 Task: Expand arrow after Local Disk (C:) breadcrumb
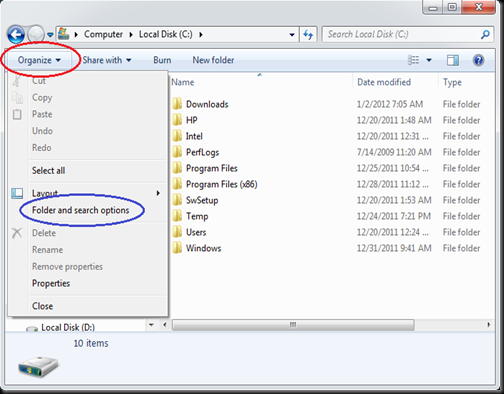[201, 35]
